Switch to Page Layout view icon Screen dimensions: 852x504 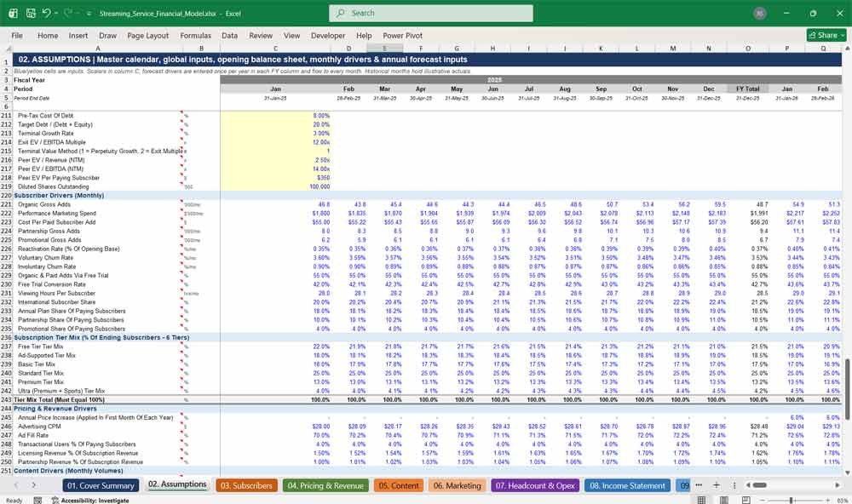pyautogui.click(x=723, y=501)
